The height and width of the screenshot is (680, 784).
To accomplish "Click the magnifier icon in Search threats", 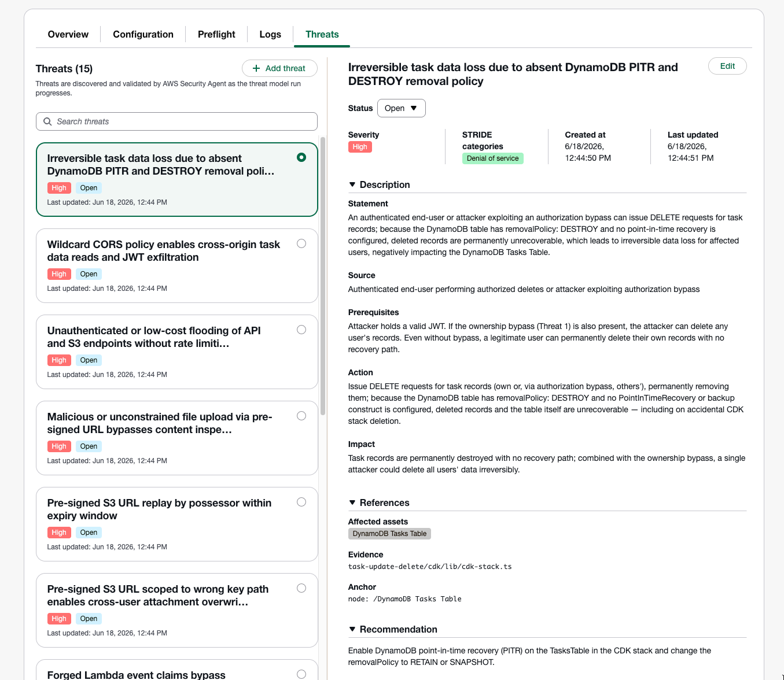I will pos(47,121).
